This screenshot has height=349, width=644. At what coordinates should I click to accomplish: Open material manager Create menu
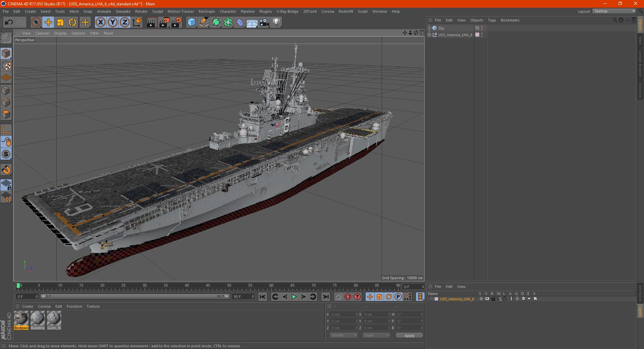(28, 306)
